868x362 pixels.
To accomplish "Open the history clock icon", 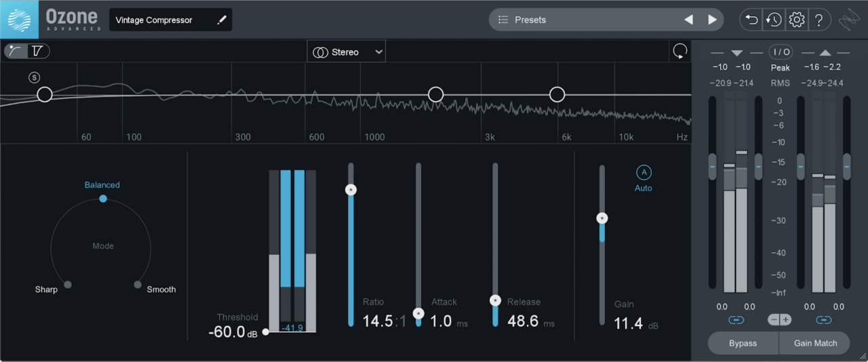I will [x=774, y=20].
